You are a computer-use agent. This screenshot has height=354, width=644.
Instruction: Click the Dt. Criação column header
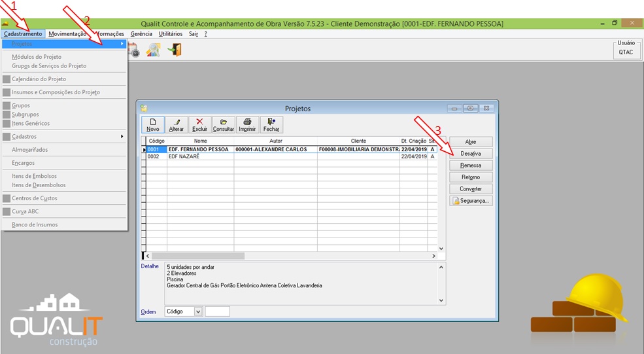(414, 141)
